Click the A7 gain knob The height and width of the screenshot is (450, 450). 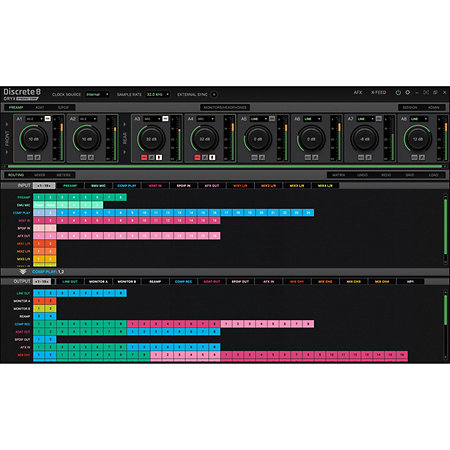click(364, 139)
